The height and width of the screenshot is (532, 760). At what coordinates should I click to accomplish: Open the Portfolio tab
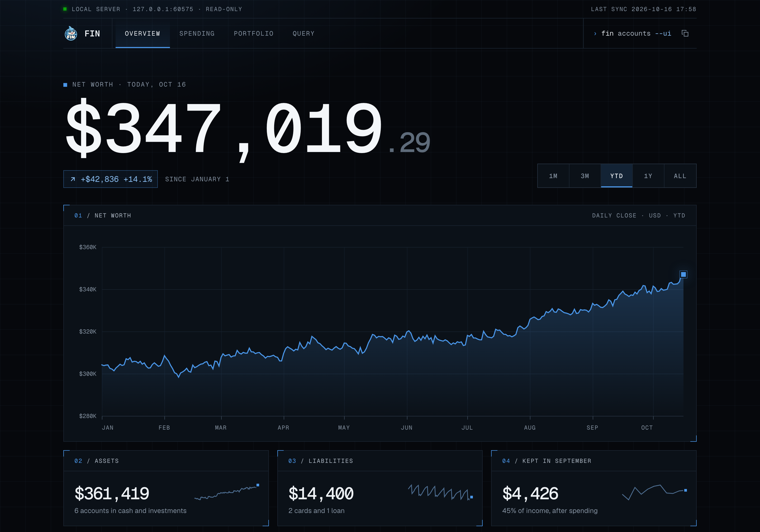[254, 34]
